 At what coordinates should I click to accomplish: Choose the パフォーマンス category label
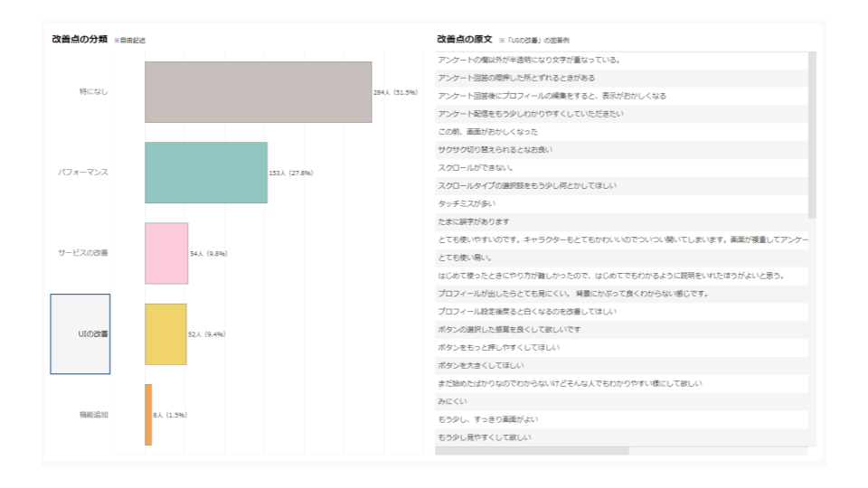click(x=83, y=173)
